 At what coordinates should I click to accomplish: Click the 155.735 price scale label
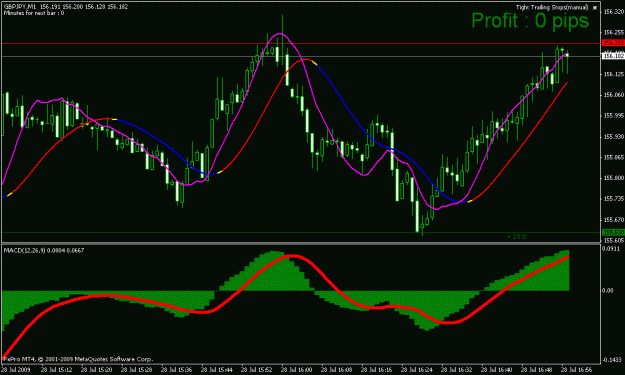point(613,199)
